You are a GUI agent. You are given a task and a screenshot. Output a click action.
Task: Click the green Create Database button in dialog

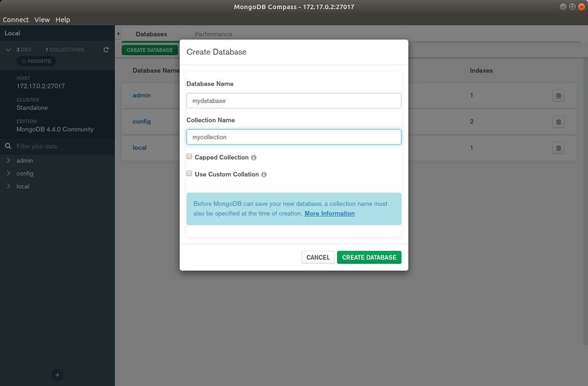[x=369, y=257]
